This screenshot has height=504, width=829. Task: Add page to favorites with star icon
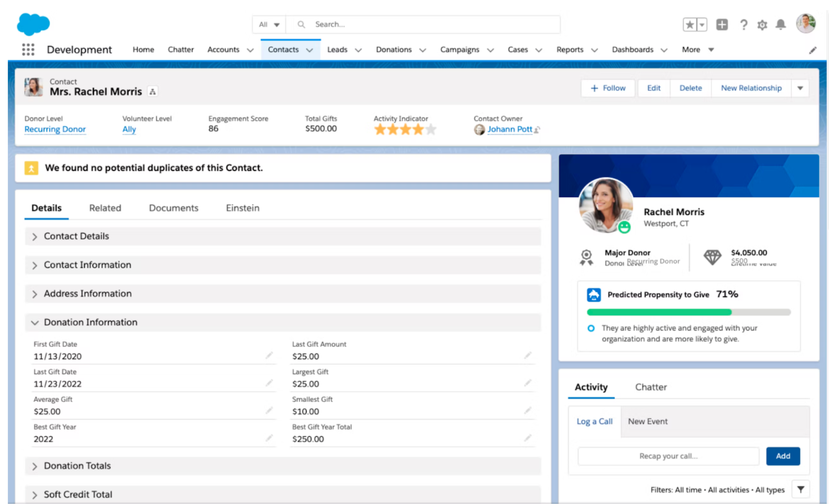pos(689,24)
